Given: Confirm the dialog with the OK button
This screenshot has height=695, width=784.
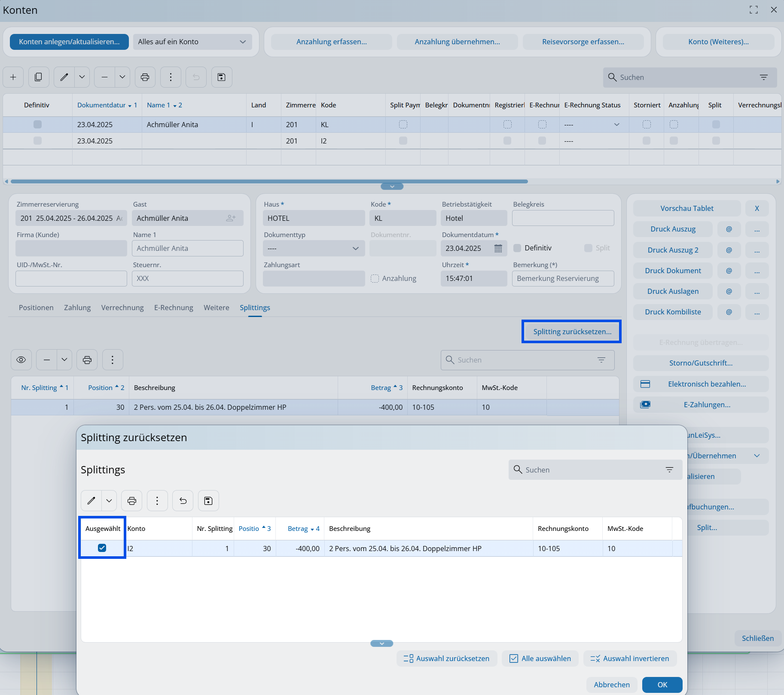Looking at the screenshot, I should pos(662,685).
